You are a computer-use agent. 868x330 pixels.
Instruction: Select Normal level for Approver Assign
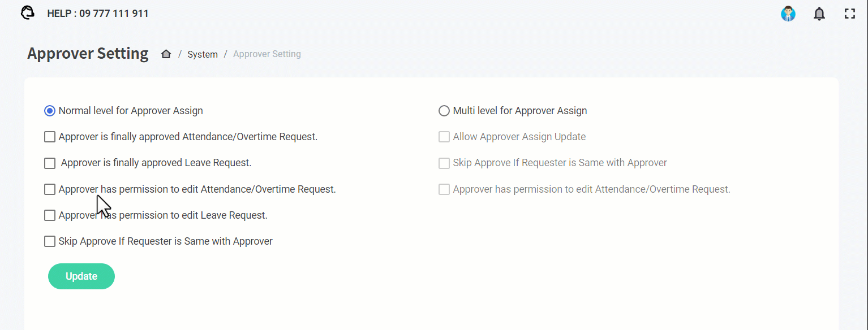50,111
